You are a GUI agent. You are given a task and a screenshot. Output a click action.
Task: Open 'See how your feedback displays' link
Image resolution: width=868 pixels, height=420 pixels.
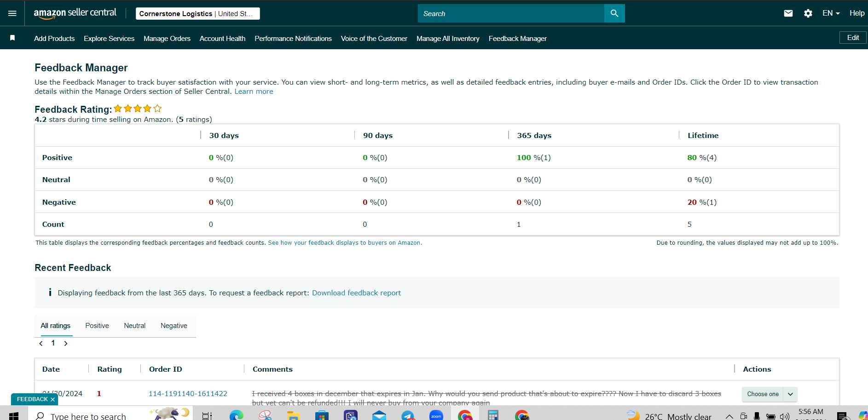point(344,243)
